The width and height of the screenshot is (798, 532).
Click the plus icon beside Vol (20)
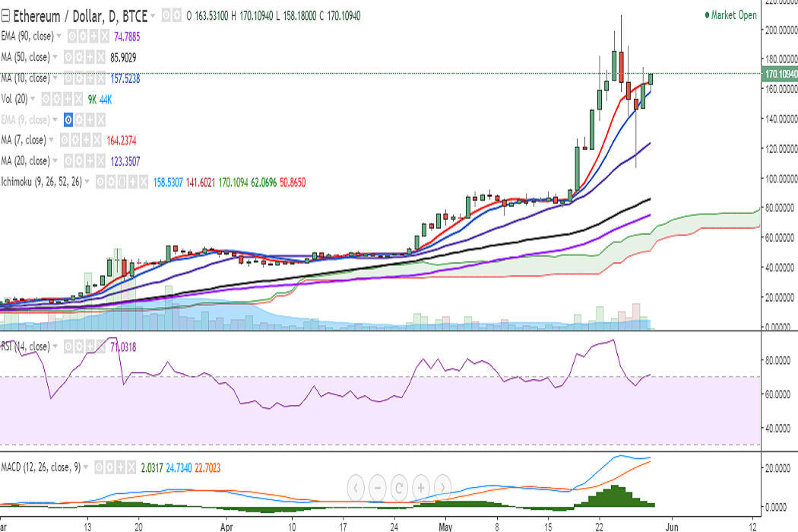click(68, 100)
